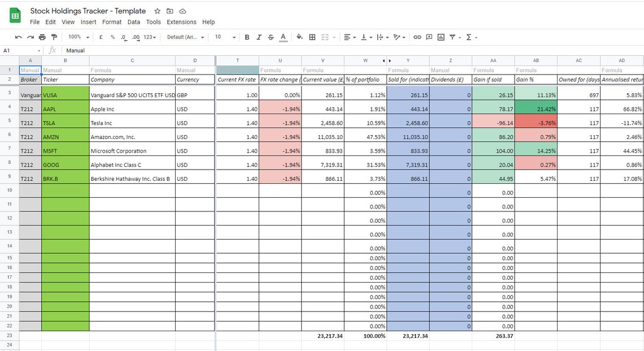Open the Extensions menu
The image size is (644, 351).
coord(181,22)
